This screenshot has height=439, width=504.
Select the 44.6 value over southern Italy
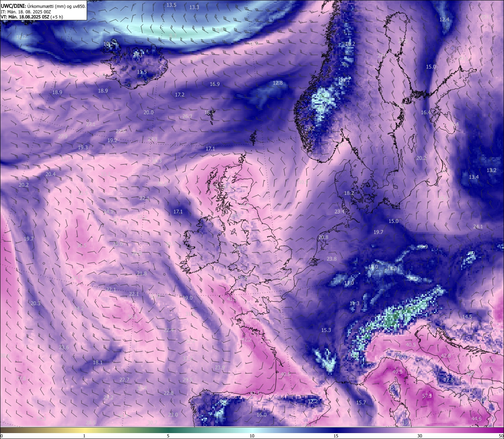coord(476,419)
